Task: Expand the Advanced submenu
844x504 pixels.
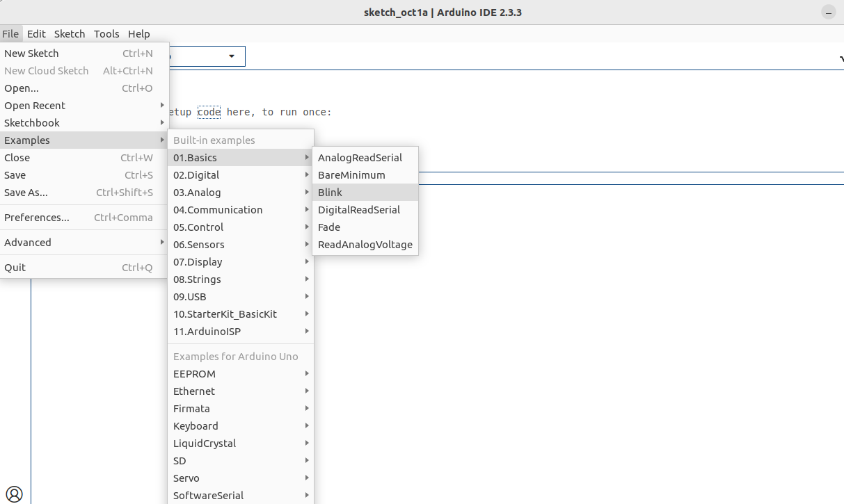Action: pyautogui.click(x=84, y=243)
